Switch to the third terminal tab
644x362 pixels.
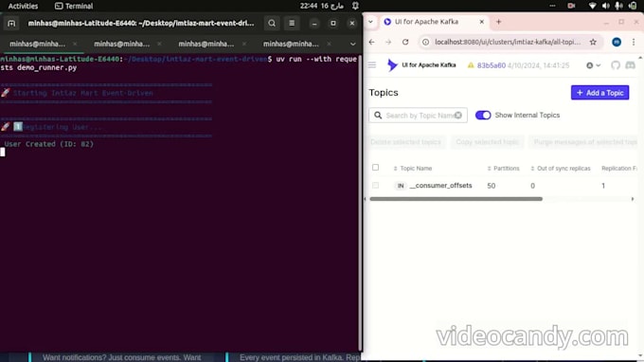coord(206,44)
